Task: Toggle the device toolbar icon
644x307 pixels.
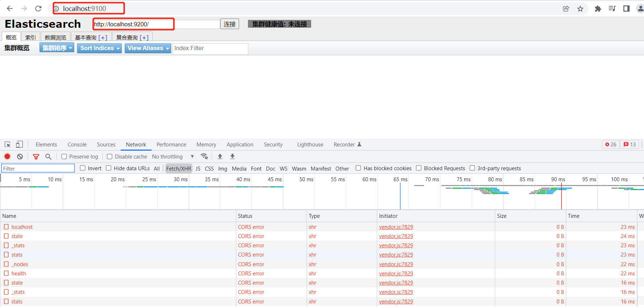Action: pos(20,144)
